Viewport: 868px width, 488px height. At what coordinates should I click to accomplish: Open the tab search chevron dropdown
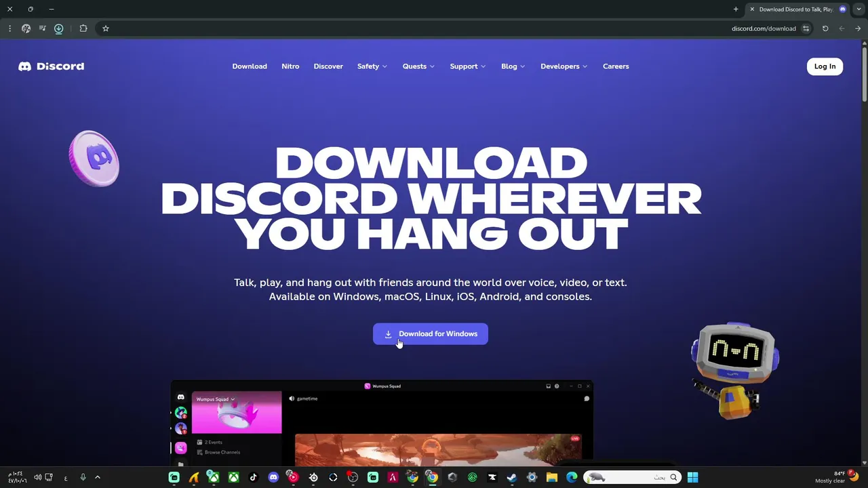coord(859,9)
